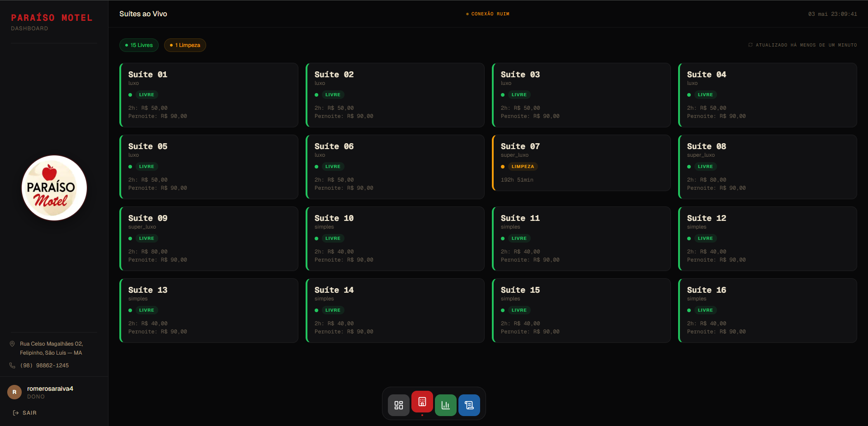This screenshot has height=426, width=868.
Task: Open the Suíte 02 card
Action: click(395, 95)
